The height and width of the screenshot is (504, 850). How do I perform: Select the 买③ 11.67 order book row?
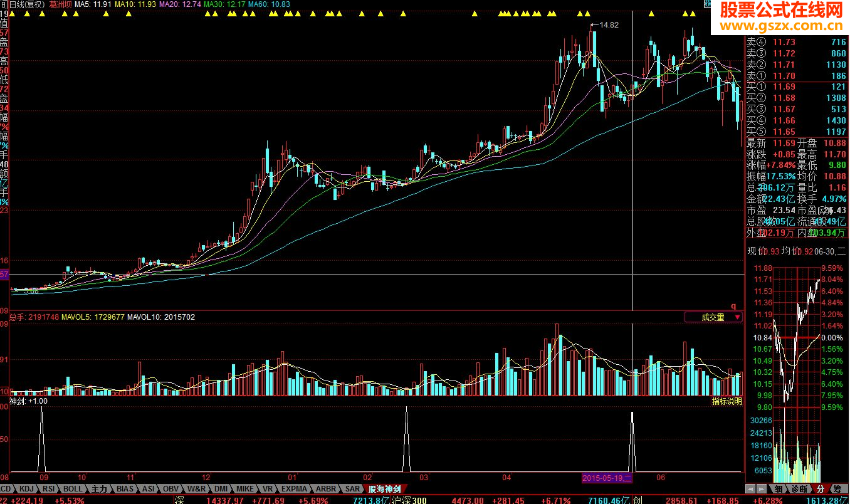796,109
